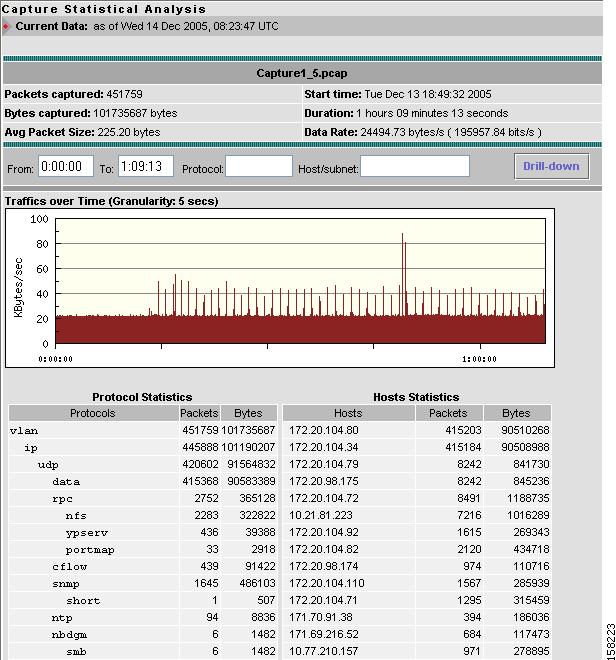Click the Packets header in Protocol Statistics
Image resolution: width=616 pixels, height=660 pixels.
[199, 413]
